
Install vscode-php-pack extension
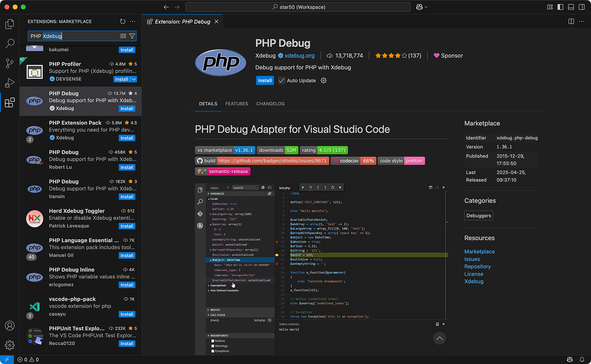pos(127,314)
